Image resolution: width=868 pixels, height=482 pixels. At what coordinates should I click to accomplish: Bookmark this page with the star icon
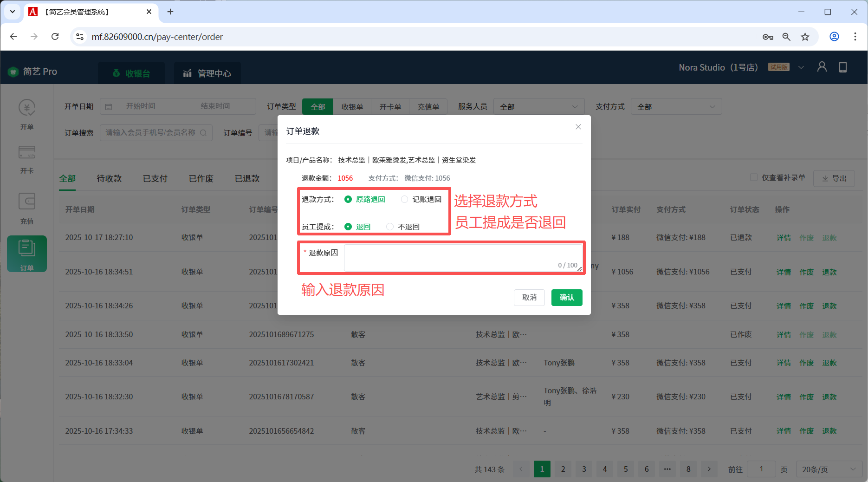click(805, 37)
